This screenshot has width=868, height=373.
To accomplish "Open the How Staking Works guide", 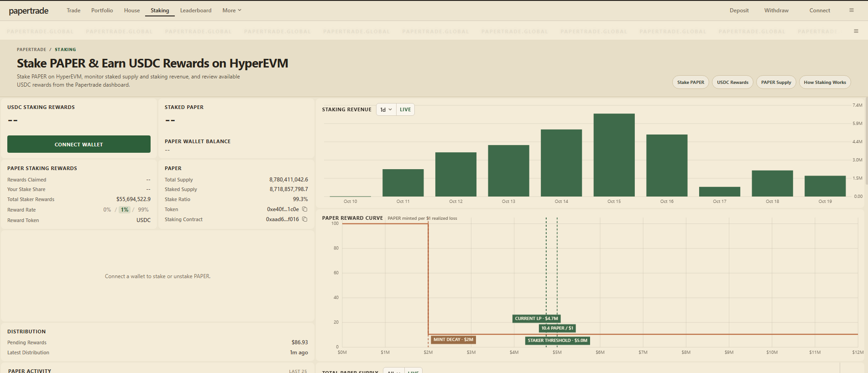I will click(x=825, y=82).
